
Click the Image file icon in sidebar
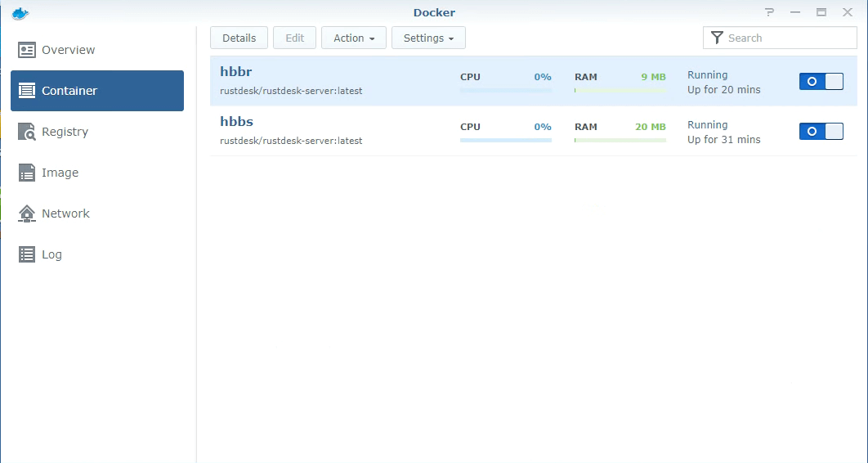[27, 173]
